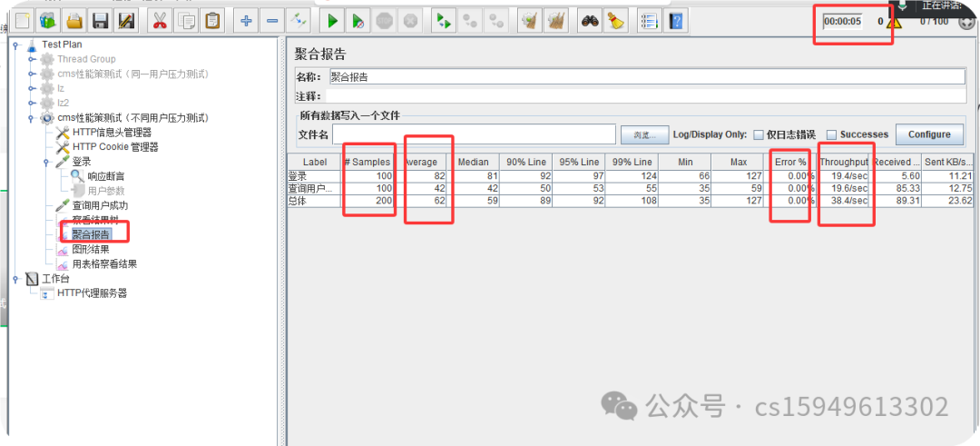Expand the lz2 node handle
Viewport: 980px width, 446px height.
31,103
